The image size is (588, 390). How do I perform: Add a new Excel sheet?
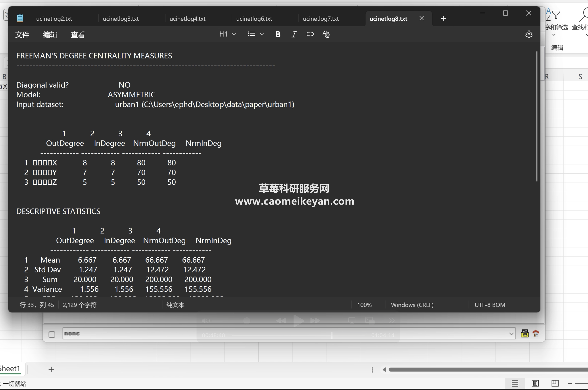click(51, 369)
